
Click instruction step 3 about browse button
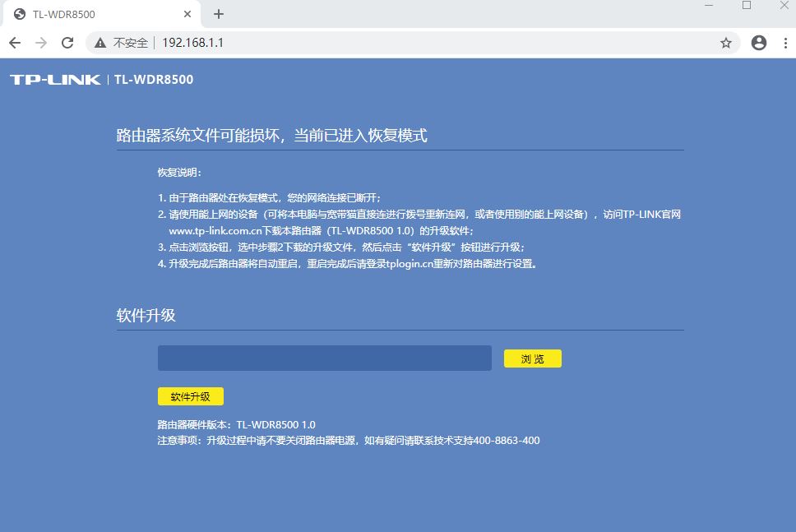341,247
